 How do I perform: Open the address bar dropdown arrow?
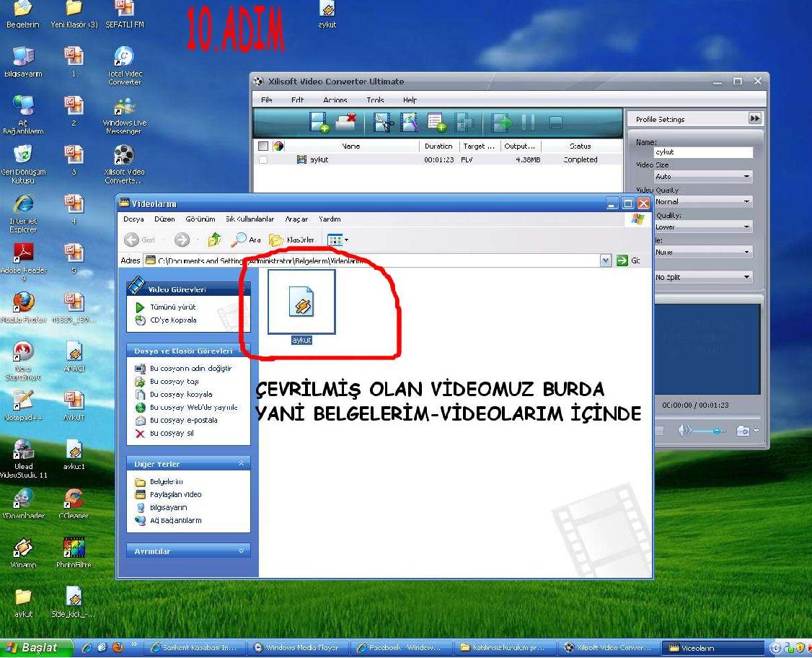605,260
